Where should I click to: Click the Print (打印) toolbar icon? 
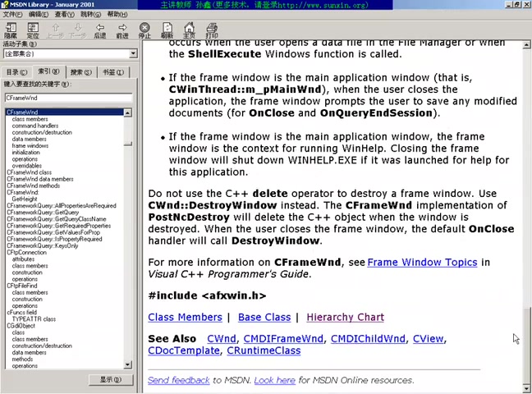(212, 30)
